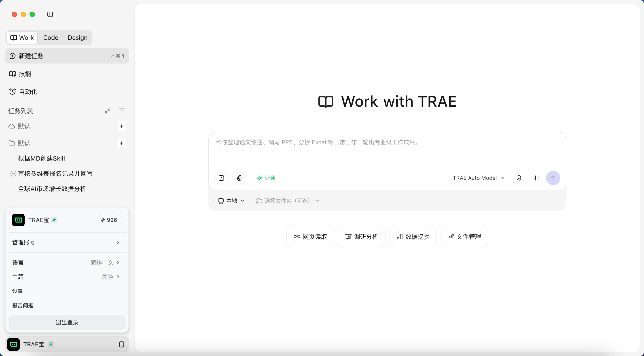Click the status circle beside 审核多维表报名记录并回写
The height and width of the screenshot is (356, 644).
pyautogui.click(x=13, y=174)
